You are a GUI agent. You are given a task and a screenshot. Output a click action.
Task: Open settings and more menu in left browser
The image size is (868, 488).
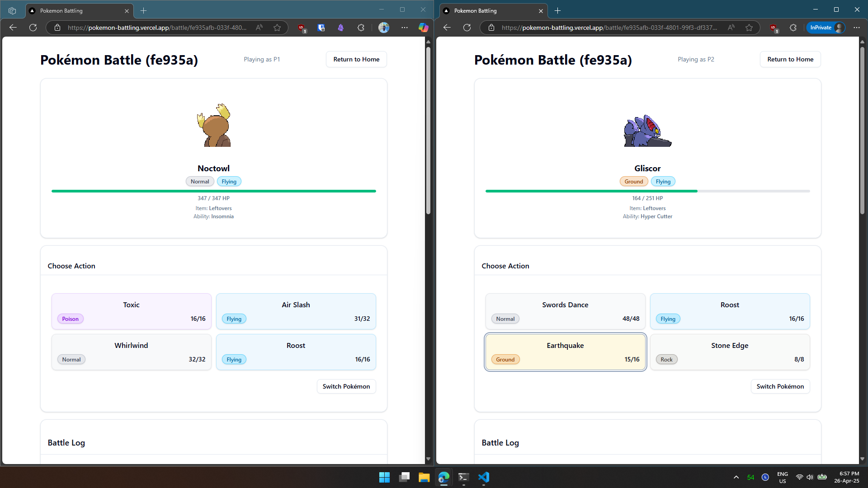(405, 28)
